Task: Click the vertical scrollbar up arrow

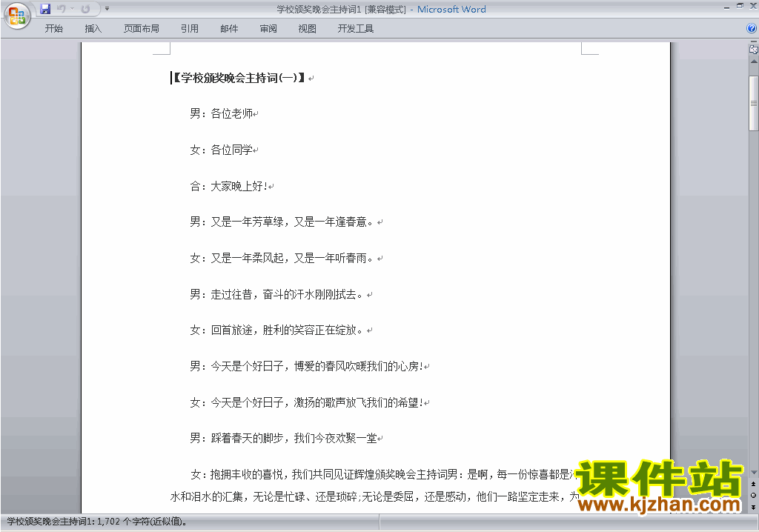Action: 754,62
